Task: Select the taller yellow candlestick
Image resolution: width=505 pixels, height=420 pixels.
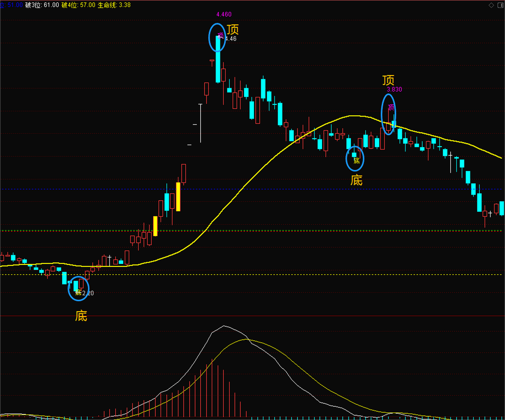Action: coord(178,197)
